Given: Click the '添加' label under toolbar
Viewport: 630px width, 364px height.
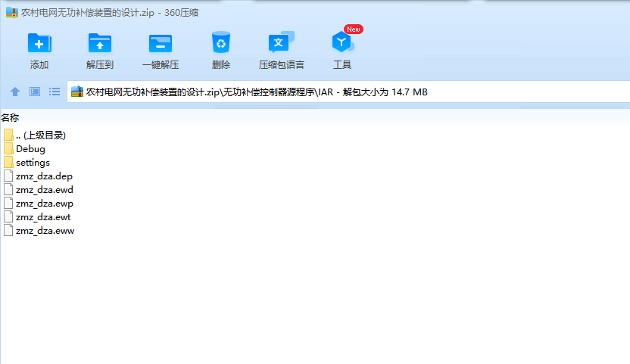Looking at the screenshot, I should pos(39,64).
